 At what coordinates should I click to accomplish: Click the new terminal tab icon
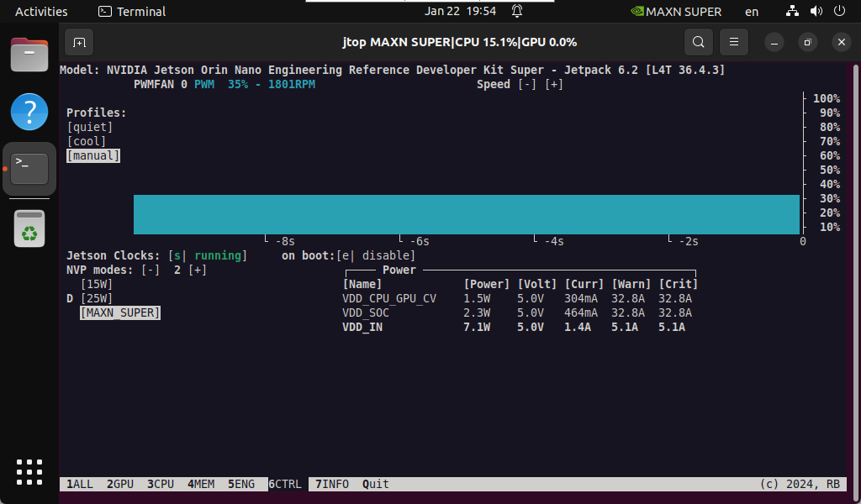[78, 42]
